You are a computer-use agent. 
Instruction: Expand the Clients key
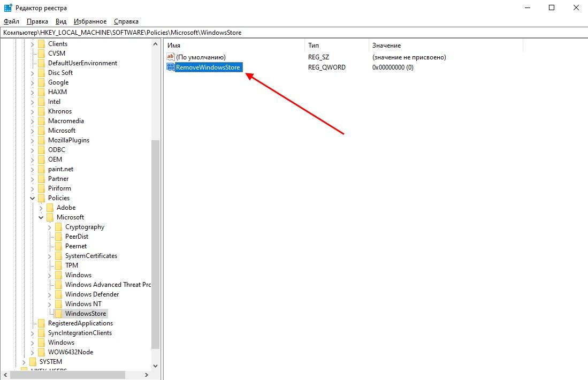32,44
